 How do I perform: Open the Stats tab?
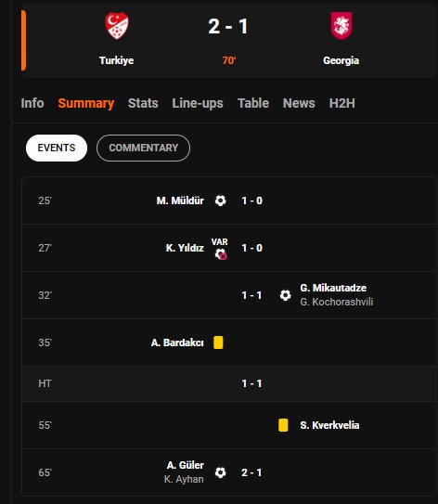pyautogui.click(x=143, y=103)
